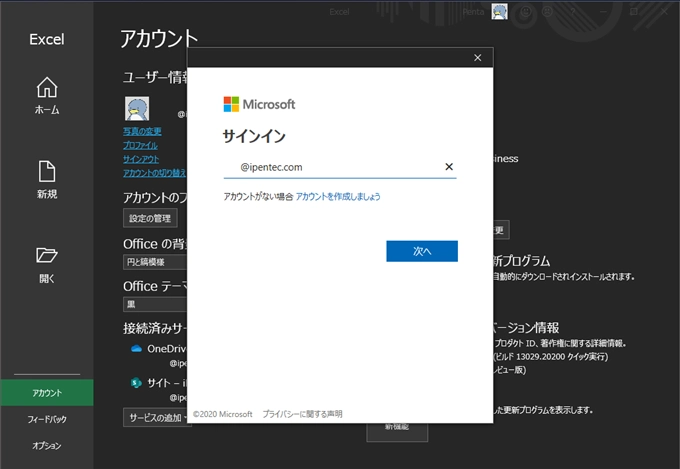Click the switch account link (アカウントの切り替え)
Screen dimensions: 680x469
tap(154, 173)
